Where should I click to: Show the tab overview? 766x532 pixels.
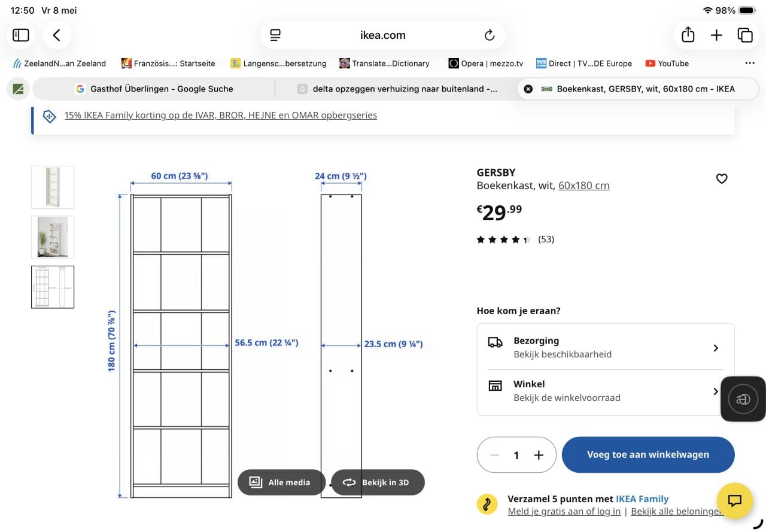coord(745,35)
